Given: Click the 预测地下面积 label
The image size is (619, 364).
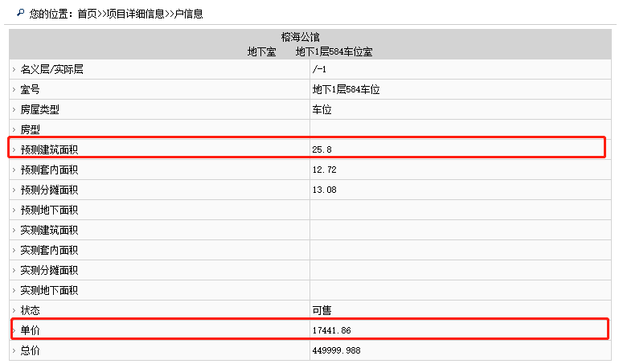Looking at the screenshot, I should [49, 210].
